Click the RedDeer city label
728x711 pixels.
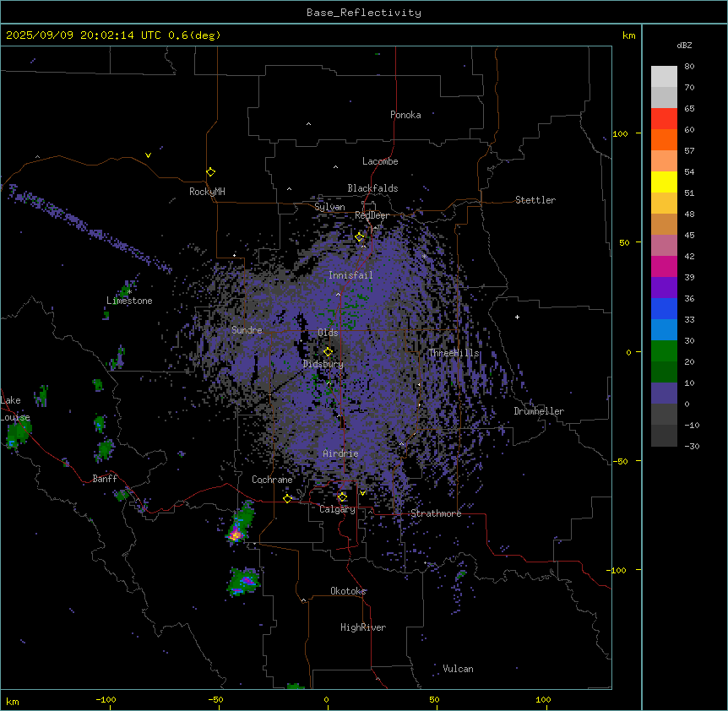click(x=372, y=215)
